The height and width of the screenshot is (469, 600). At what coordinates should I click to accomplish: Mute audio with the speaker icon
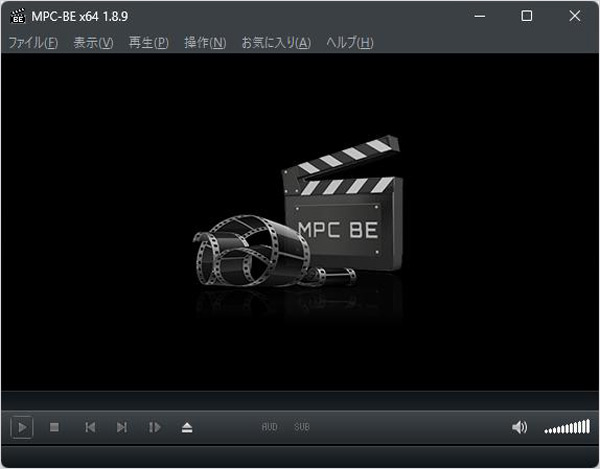pos(519,427)
